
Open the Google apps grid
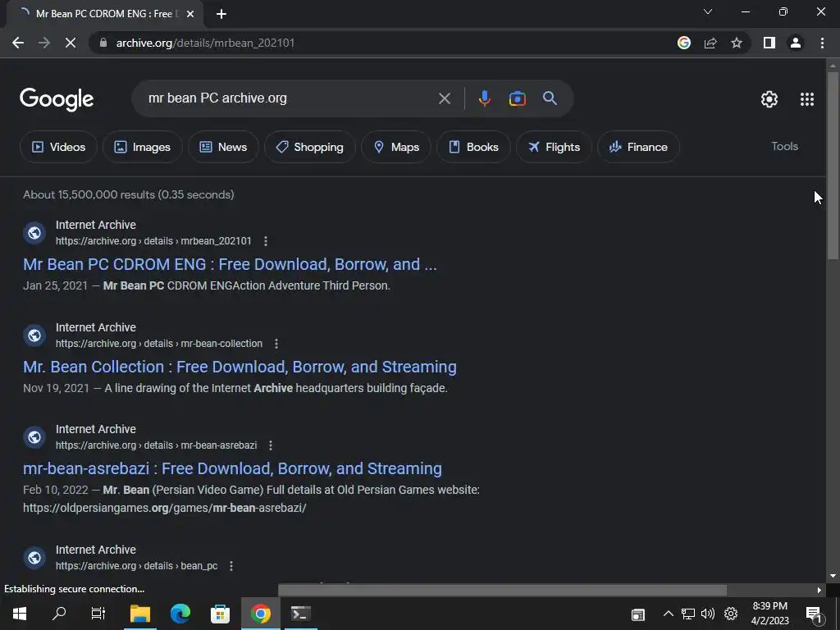click(807, 99)
